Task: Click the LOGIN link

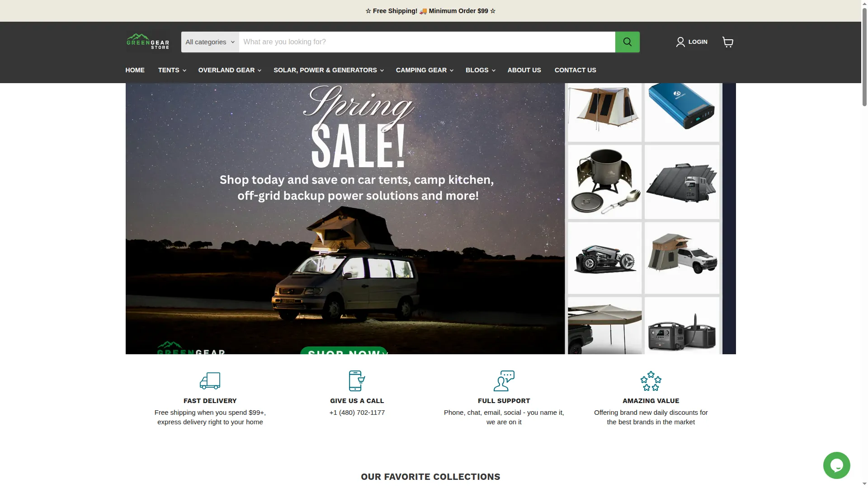Action: [x=698, y=42]
